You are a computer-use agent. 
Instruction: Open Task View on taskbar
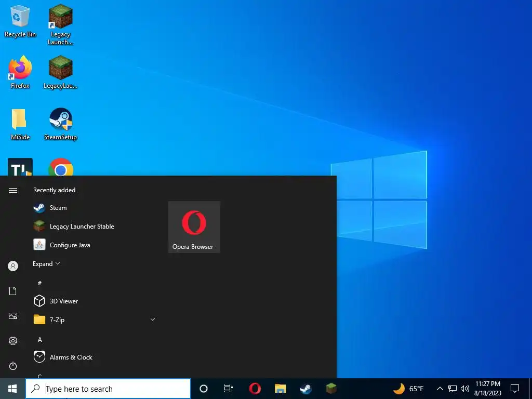tap(229, 389)
